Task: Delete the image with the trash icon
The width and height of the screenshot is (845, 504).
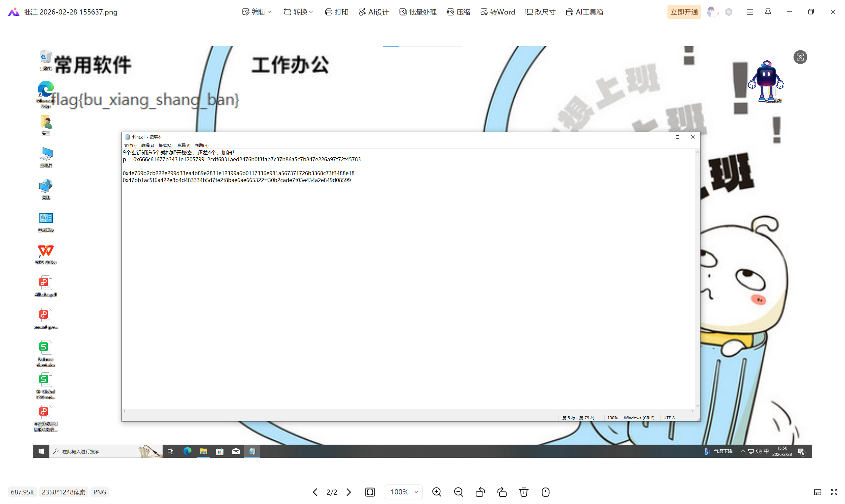Action: click(x=524, y=492)
